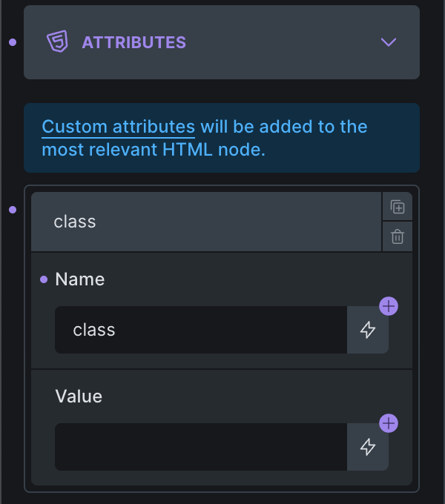Collapse the Attributes section with the chevron
The width and height of the screenshot is (445, 504).
coord(389,42)
